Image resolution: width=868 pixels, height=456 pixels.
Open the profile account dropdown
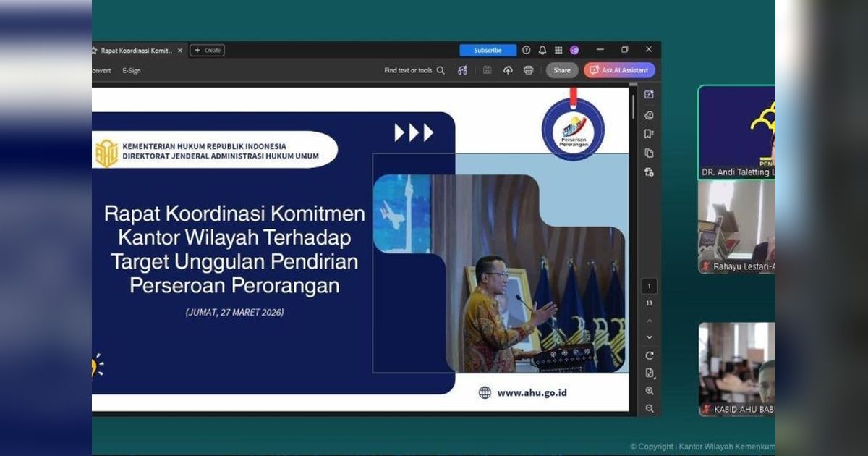click(574, 50)
